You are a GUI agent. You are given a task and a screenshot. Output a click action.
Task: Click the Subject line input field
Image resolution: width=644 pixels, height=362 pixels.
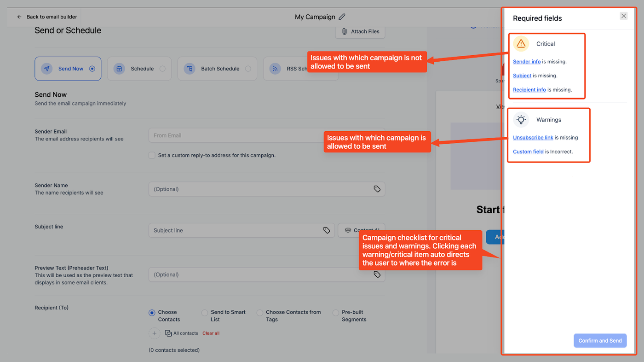[x=235, y=230]
